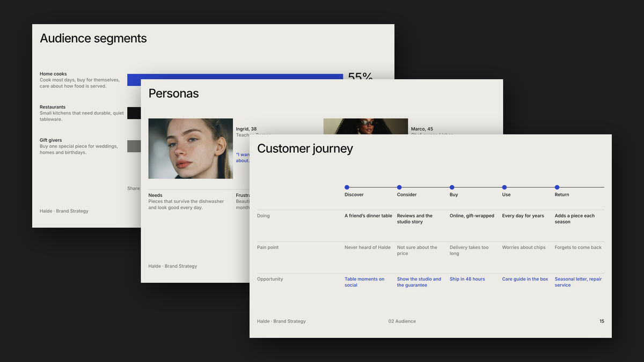The height and width of the screenshot is (362, 644).
Task: Click the "Pain point" row label
Action: tap(268, 247)
